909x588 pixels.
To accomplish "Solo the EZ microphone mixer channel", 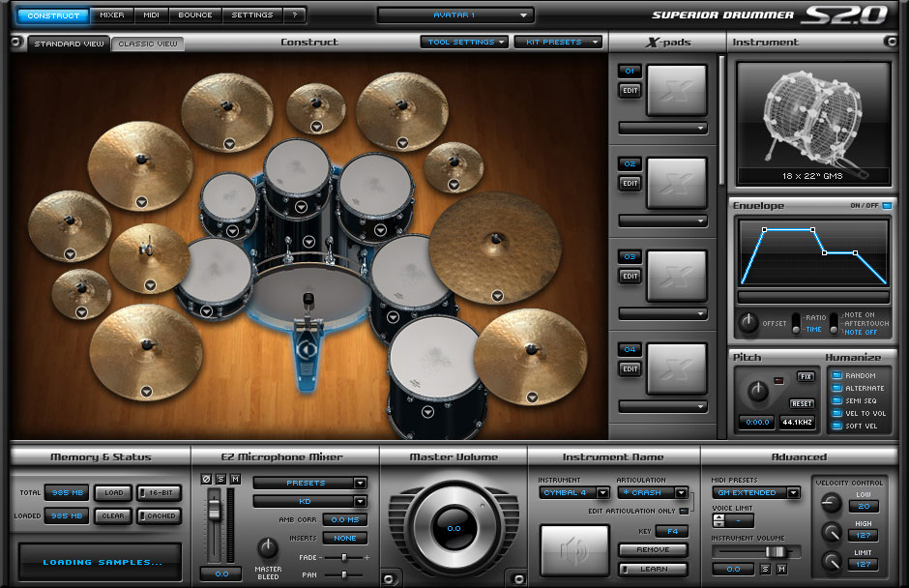I will [x=220, y=481].
